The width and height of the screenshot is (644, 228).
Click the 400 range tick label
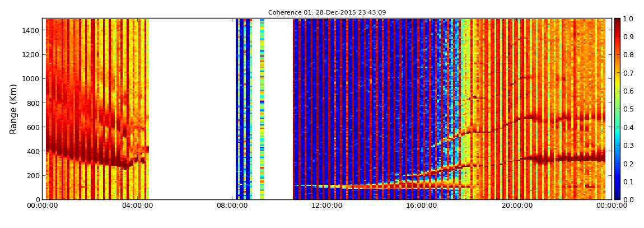[x=32, y=151]
